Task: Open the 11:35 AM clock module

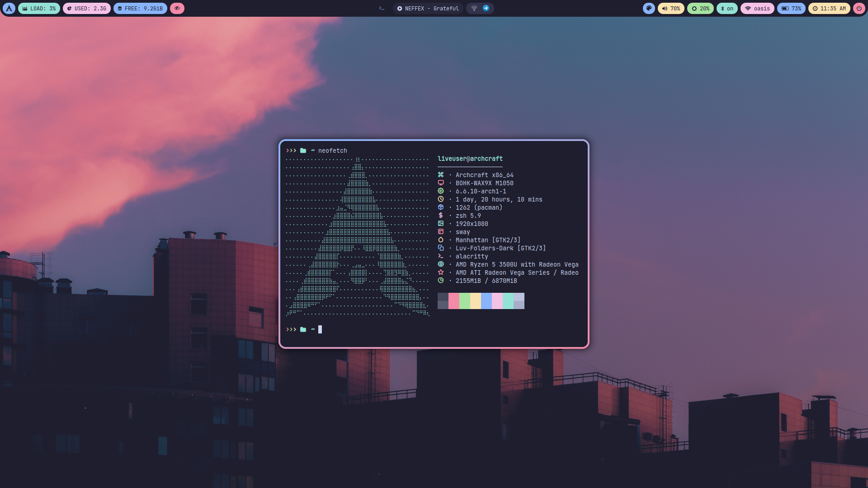Action: coord(829,8)
